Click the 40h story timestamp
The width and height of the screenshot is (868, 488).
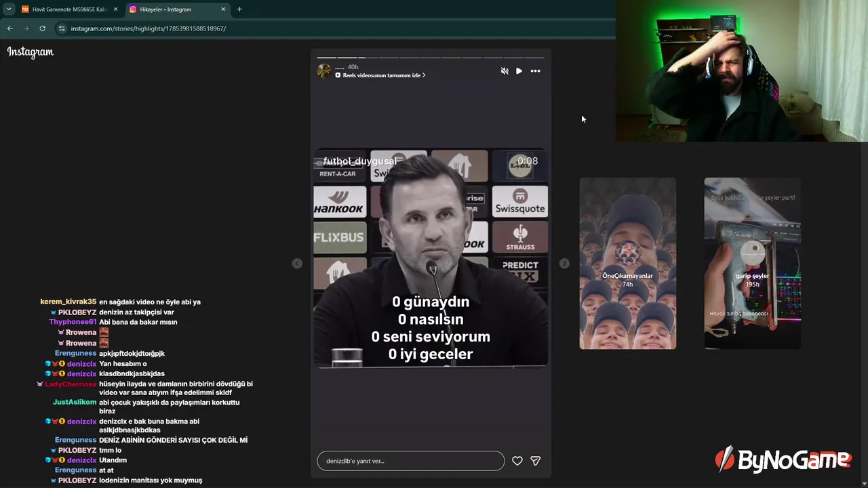(353, 67)
